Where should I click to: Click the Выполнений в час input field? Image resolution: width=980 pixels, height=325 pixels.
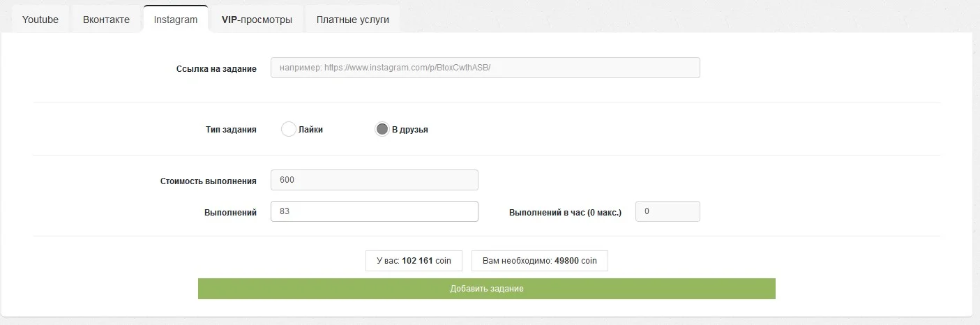[668, 211]
